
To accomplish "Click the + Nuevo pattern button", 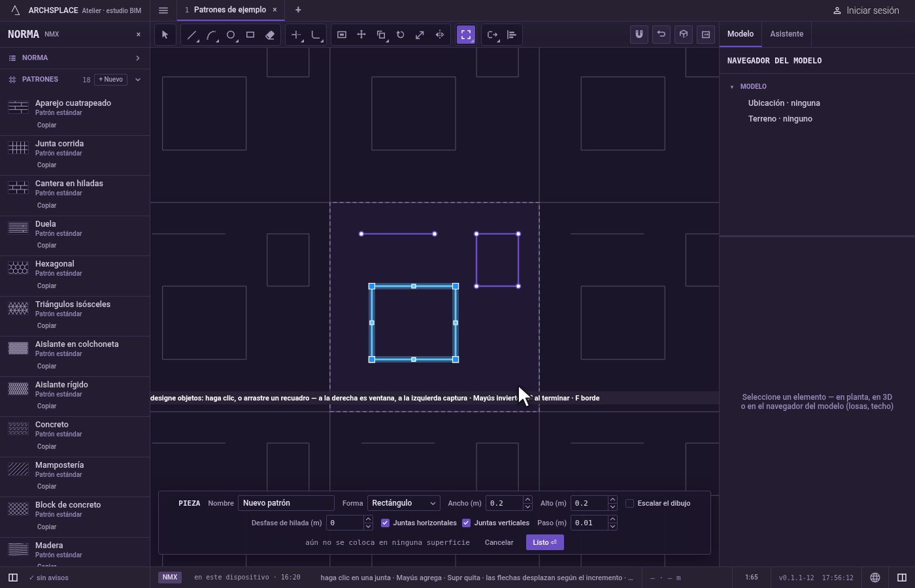I will click(111, 80).
